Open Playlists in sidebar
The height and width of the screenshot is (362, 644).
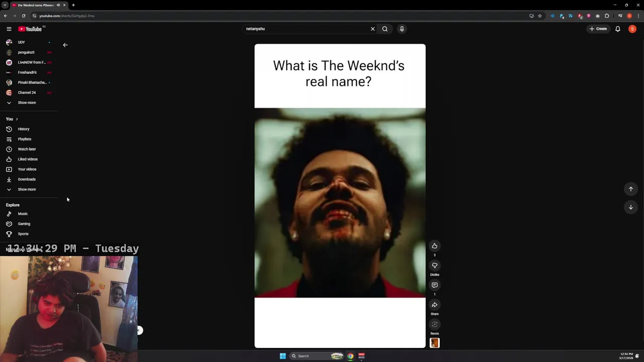[28, 139]
